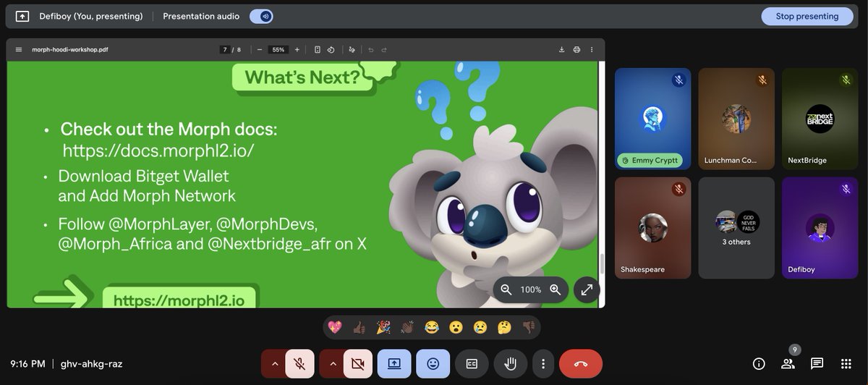Send laughing with tears reaction
This screenshot has width=868, height=385.
(432, 327)
